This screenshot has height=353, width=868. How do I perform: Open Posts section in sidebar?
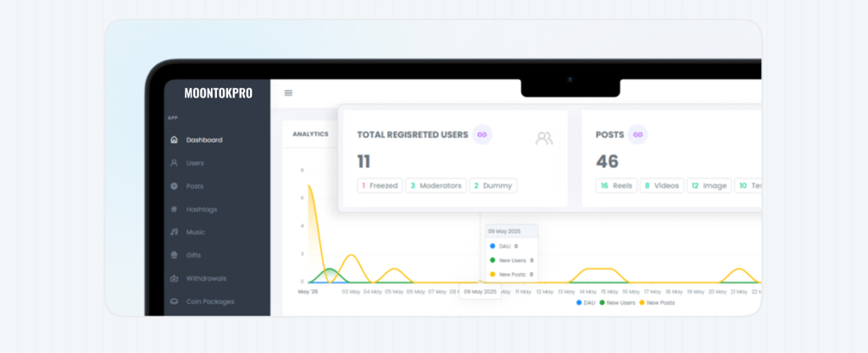(x=194, y=186)
